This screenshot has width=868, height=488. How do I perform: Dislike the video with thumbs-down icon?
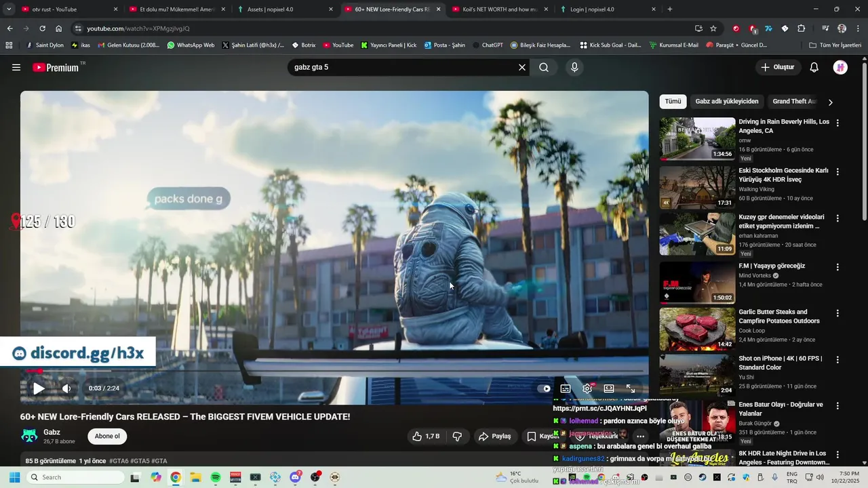[457, 436]
